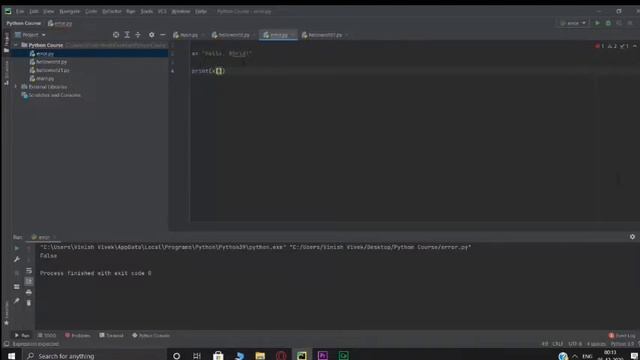Click Windows search box 'Search for anything'
Image resolution: width=640 pixels, height=360 pixels.
tap(95, 356)
